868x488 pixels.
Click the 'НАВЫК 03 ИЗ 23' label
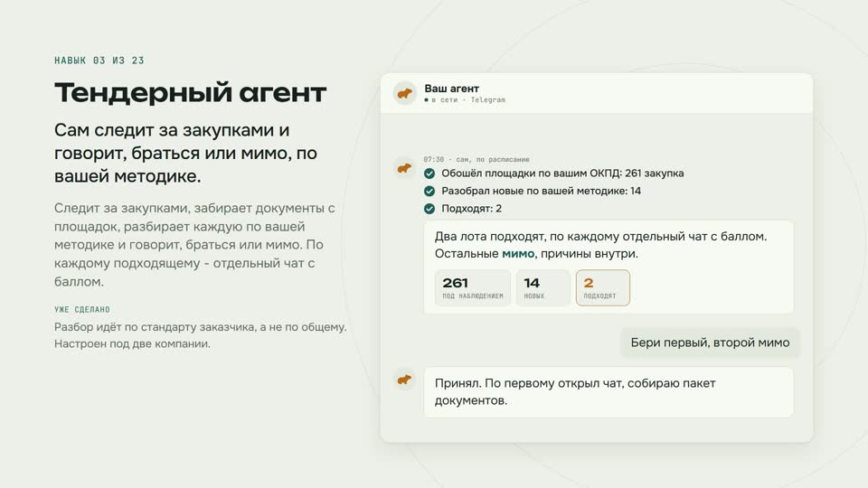point(99,61)
